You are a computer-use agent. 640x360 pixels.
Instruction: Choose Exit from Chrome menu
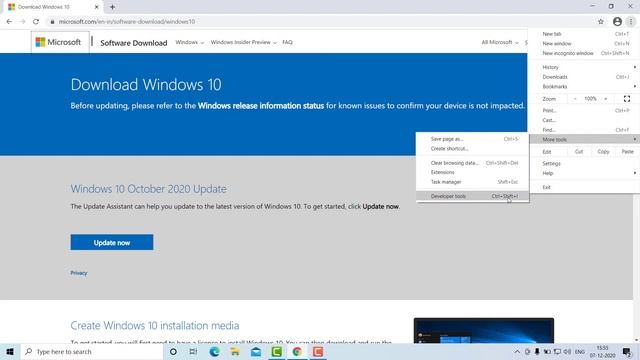pyautogui.click(x=584, y=187)
